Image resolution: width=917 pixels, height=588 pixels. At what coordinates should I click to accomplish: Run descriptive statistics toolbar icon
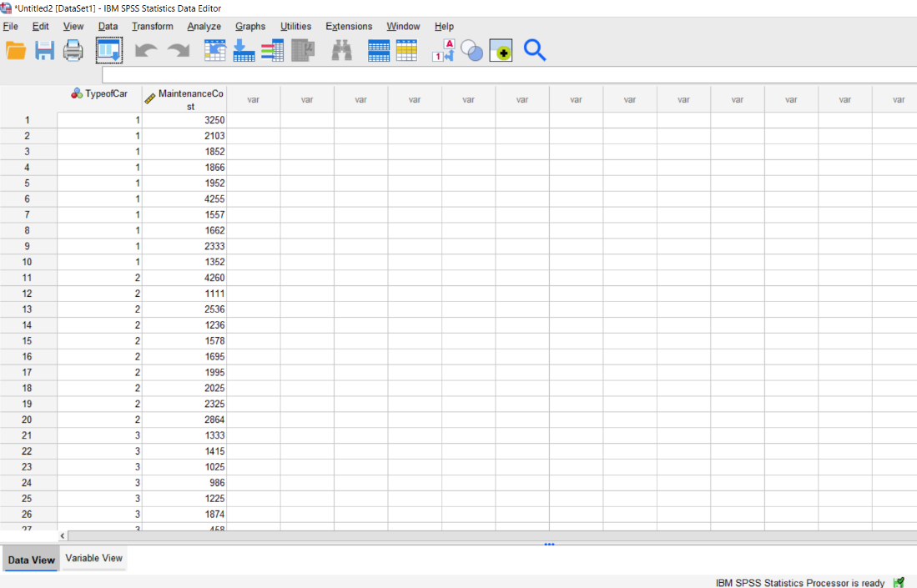pos(303,51)
